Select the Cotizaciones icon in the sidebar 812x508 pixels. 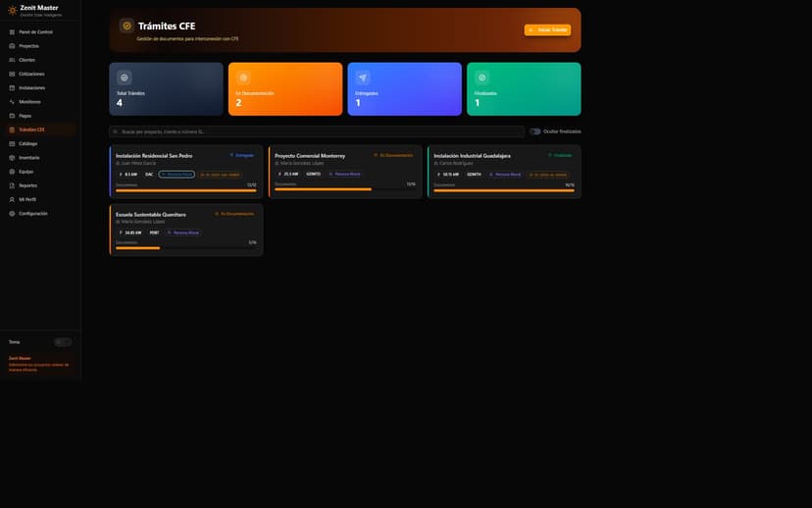[13, 74]
